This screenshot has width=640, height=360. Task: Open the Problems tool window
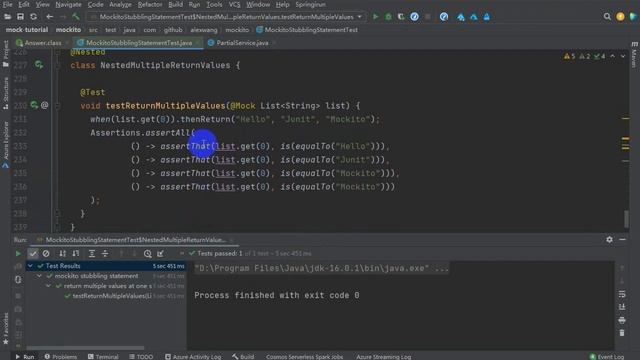coord(60,356)
